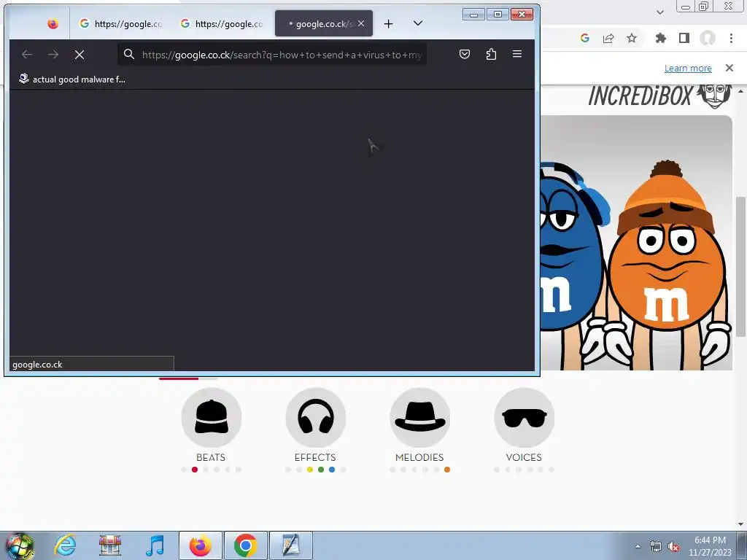The image size is (747, 560).
Task: Open Chrome three-dot menu
Action: (x=731, y=38)
